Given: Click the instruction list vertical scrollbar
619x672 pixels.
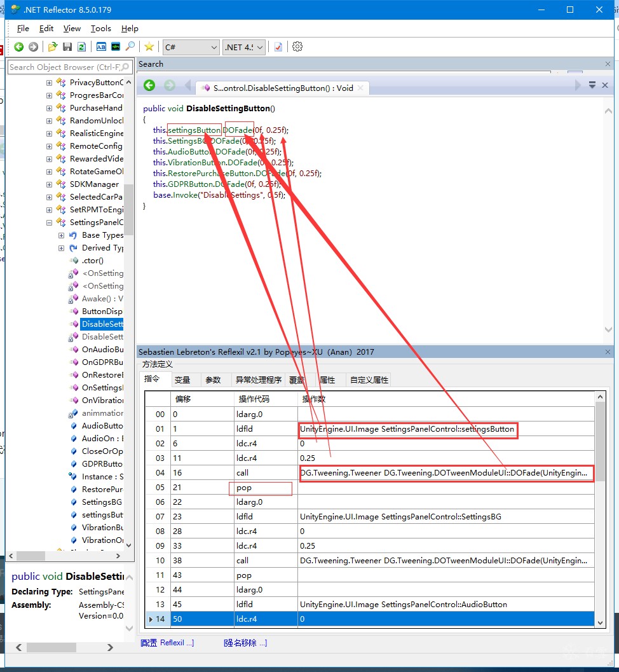Looking at the screenshot, I should click(x=600, y=510).
